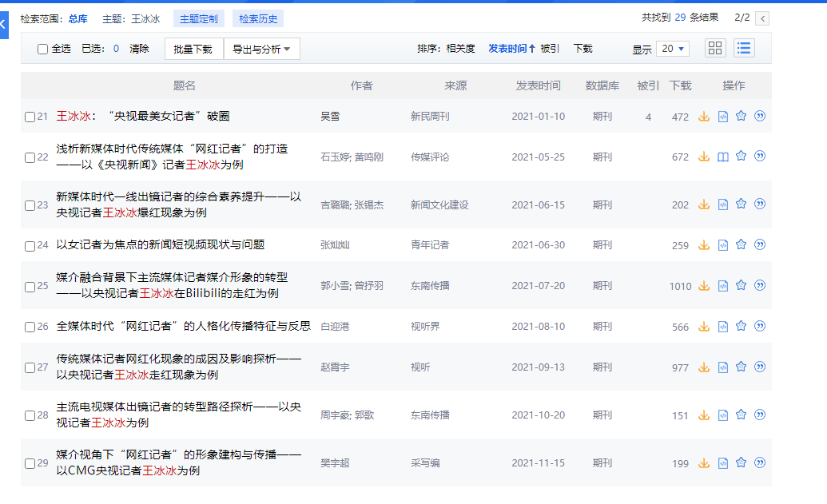Open the 检索历史 tab

(x=258, y=19)
